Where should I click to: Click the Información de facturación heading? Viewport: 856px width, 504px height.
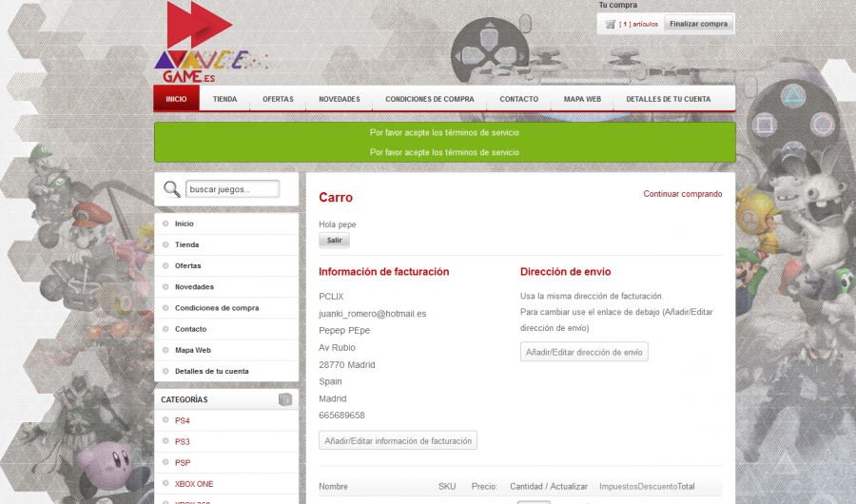click(384, 271)
